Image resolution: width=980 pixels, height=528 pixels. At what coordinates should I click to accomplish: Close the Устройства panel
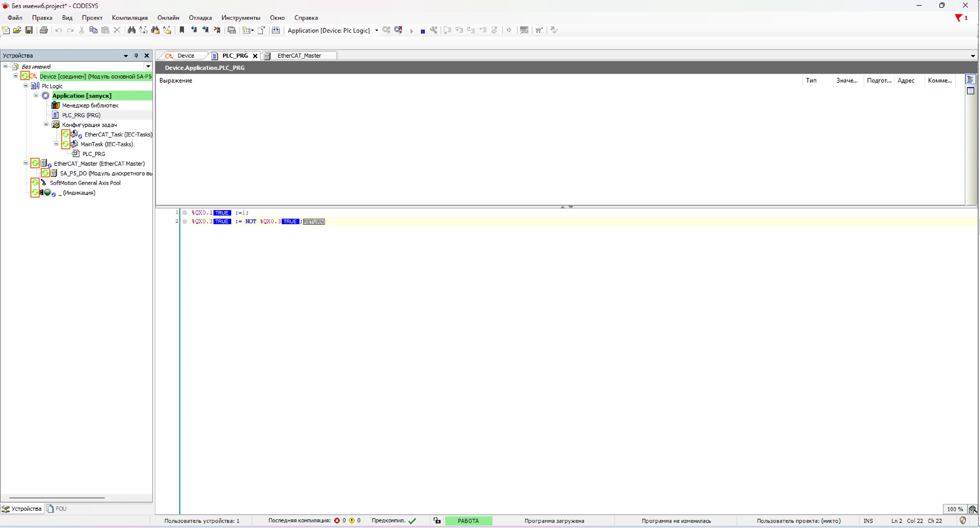[x=147, y=56]
